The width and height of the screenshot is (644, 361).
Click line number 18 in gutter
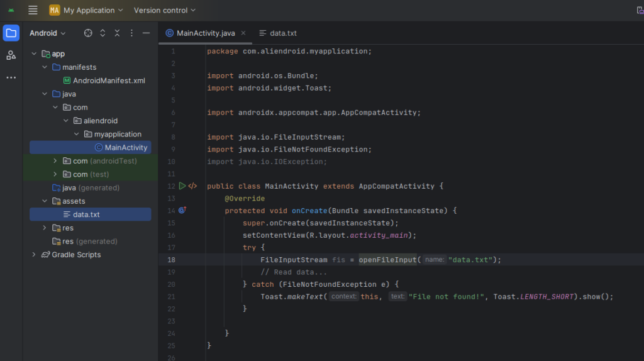coord(171,260)
